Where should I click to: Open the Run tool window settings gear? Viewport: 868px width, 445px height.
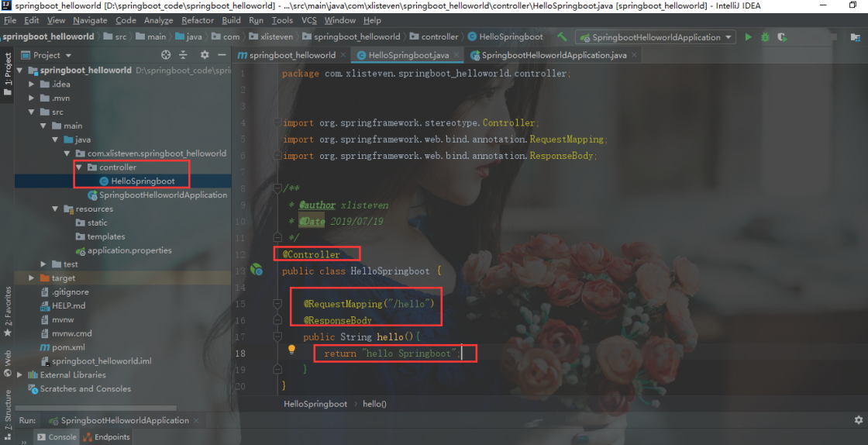858,420
